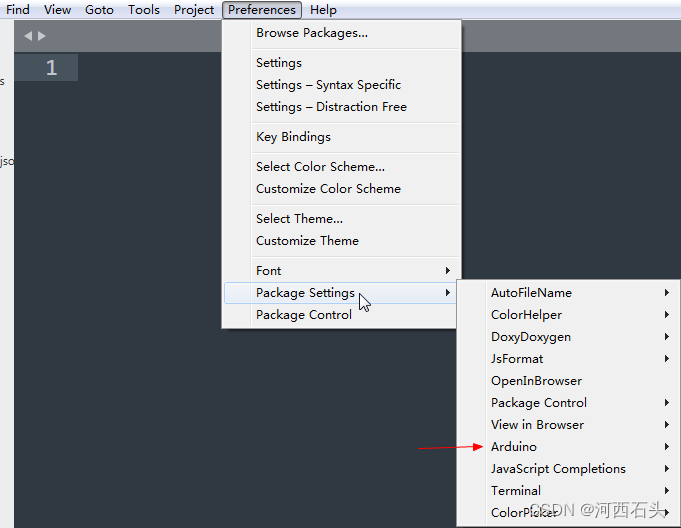Screen dimensions: 681x528
Task: Choose Select Theme...
Action: pyautogui.click(x=341, y=219)
